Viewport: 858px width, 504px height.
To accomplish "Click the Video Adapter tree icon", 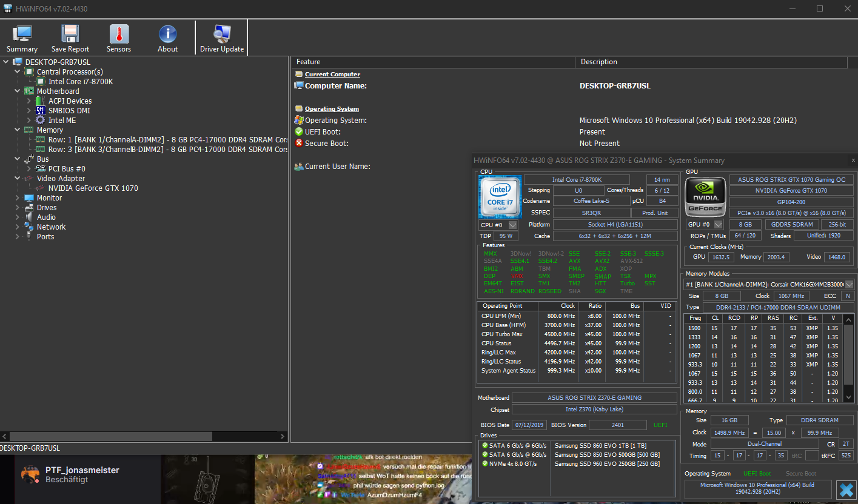I will (x=29, y=179).
